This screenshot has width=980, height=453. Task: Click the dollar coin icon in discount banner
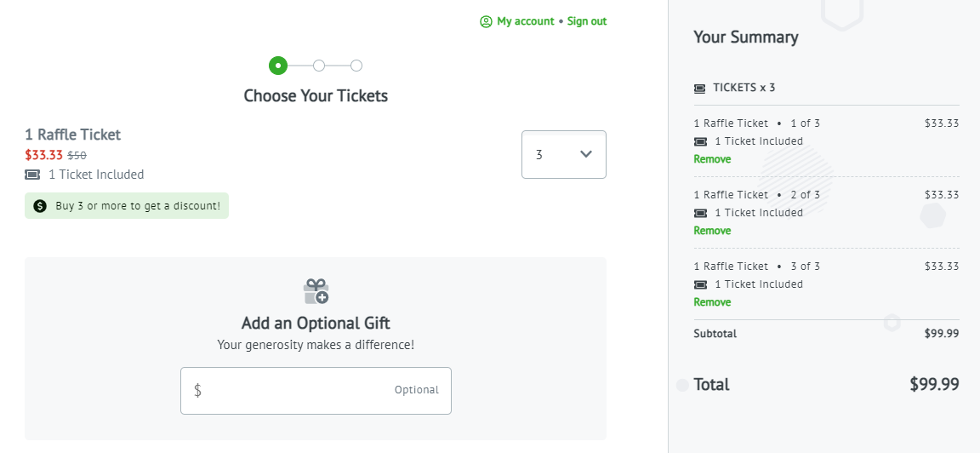tap(40, 206)
